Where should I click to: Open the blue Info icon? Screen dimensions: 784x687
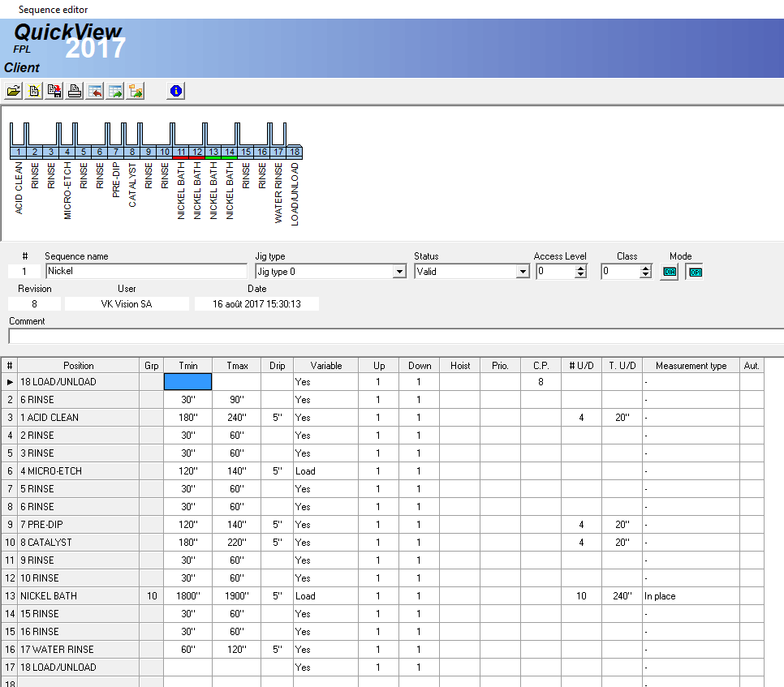(x=176, y=91)
